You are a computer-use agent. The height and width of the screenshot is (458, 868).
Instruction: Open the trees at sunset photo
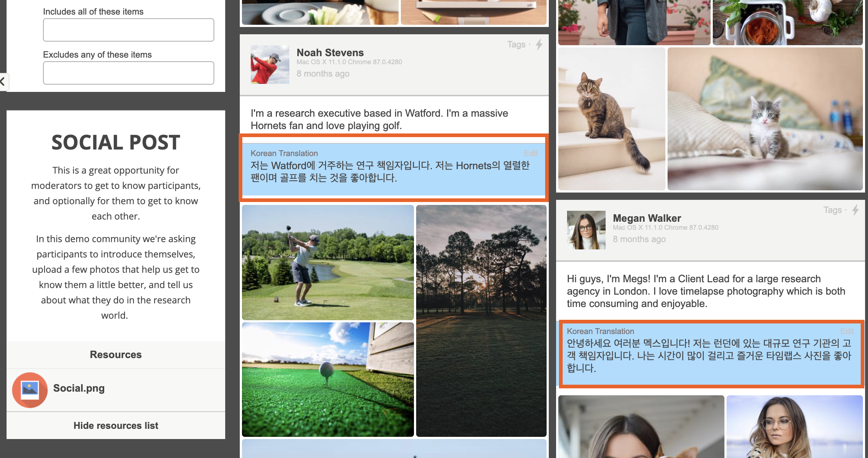point(481,321)
